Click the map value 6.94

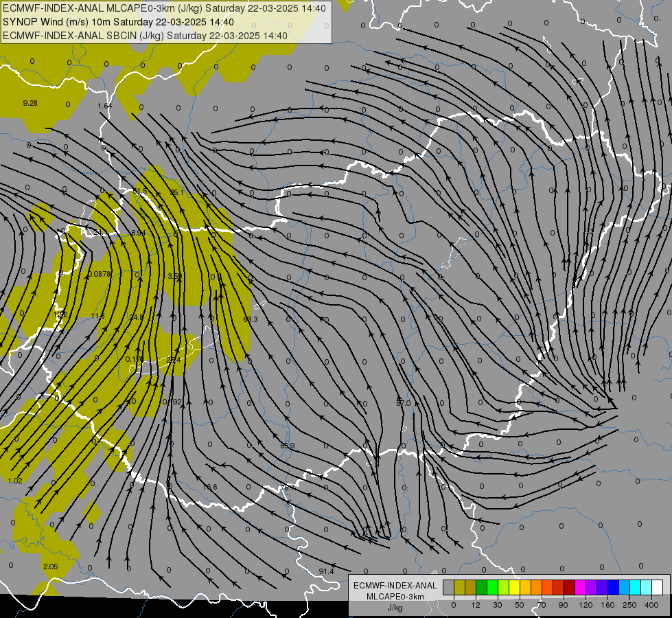[139, 233]
